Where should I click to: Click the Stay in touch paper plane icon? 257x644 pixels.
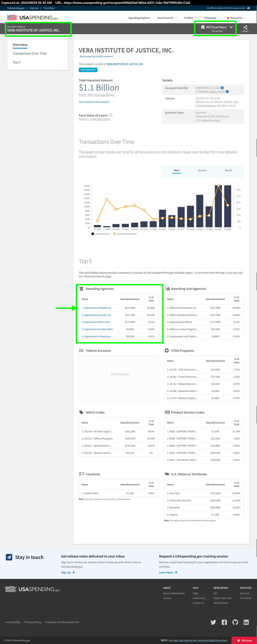(9, 557)
